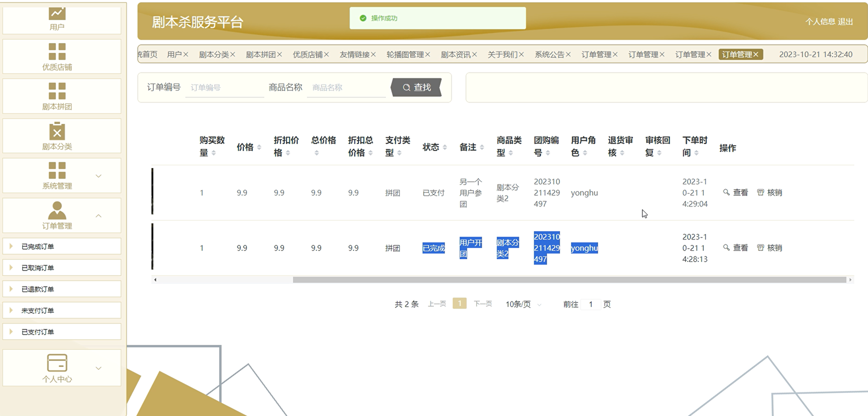This screenshot has height=416, width=868.
Task: Open 个人信息 in the header
Action: 820,21
